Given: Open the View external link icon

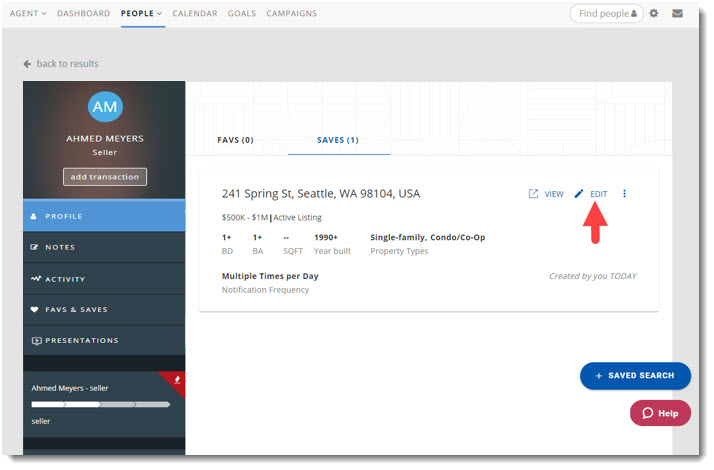Looking at the screenshot, I should (x=533, y=194).
